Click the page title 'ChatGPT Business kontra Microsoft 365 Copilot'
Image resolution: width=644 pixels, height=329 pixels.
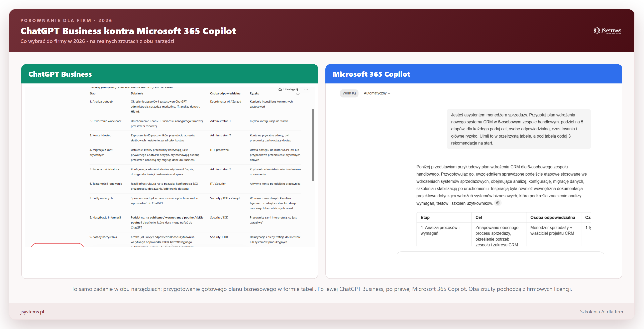128,31
